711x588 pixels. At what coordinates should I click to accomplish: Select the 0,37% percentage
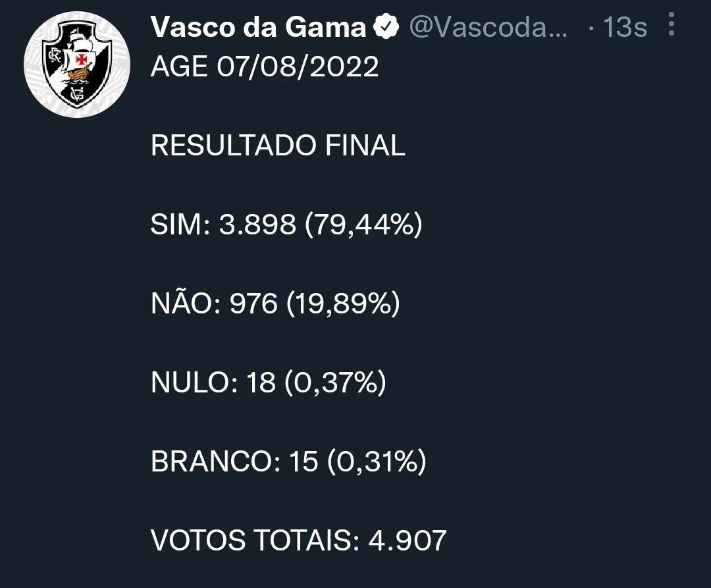click(336, 383)
